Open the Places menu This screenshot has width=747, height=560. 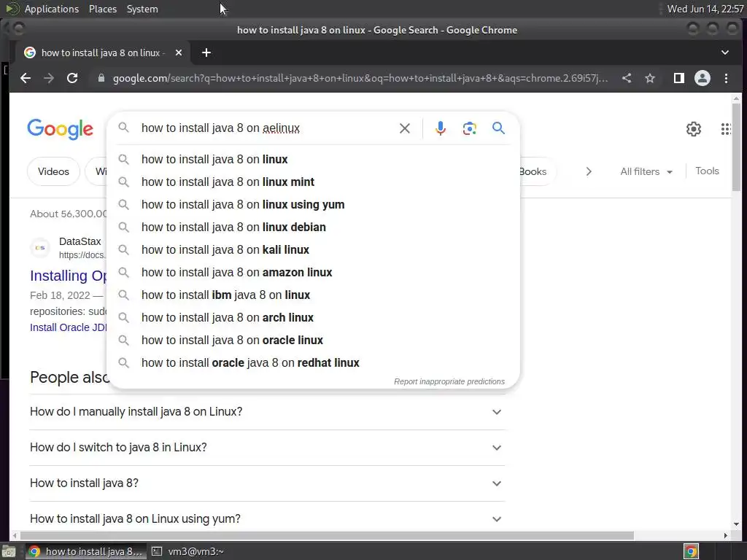point(102,9)
